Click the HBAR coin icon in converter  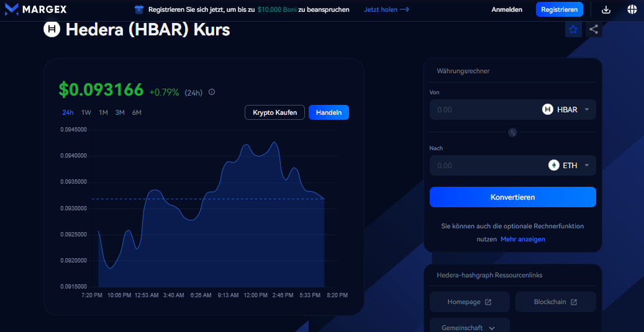548,110
